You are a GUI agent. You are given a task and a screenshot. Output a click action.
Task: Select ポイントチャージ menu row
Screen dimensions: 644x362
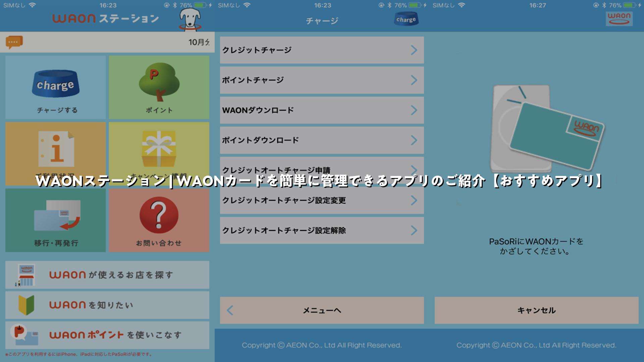tap(322, 80)
